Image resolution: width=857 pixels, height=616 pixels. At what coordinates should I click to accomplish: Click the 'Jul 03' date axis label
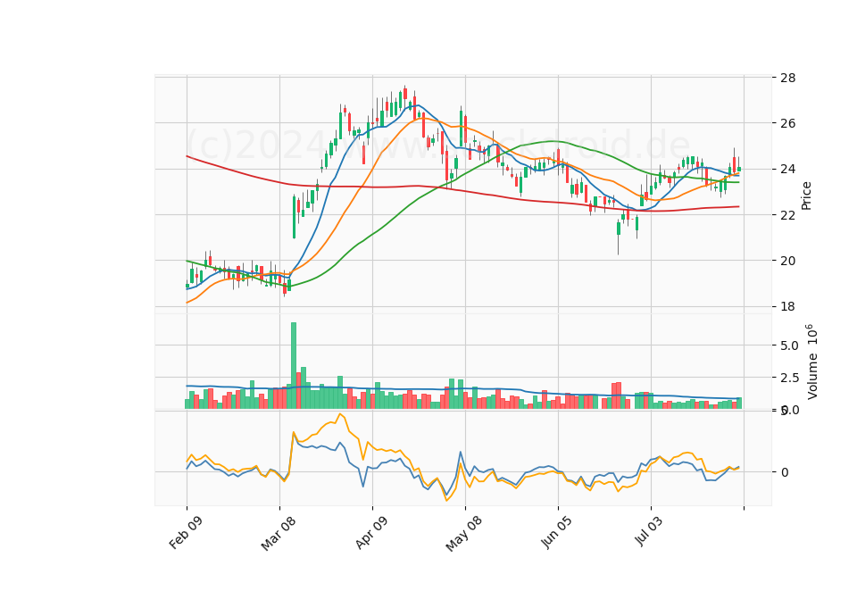pyautogui.click(x=649, y=530)
